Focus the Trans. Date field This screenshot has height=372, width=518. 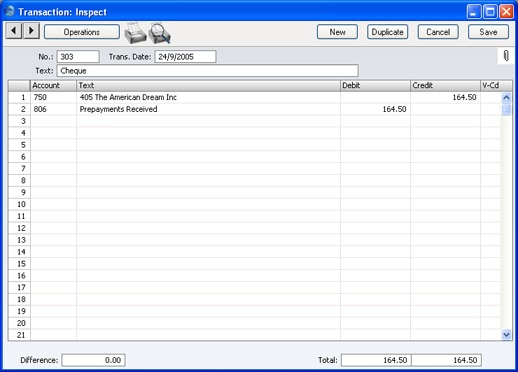coord(185,57)
